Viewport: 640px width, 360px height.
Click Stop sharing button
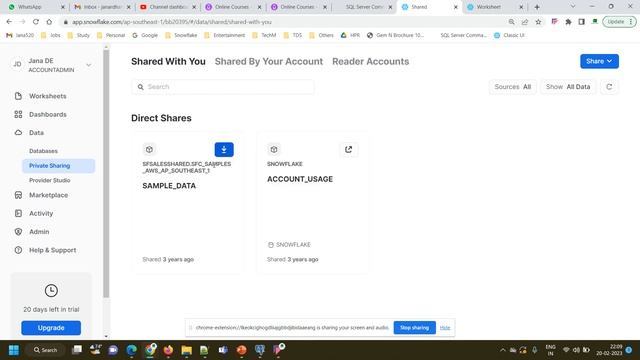click(414, 328)
